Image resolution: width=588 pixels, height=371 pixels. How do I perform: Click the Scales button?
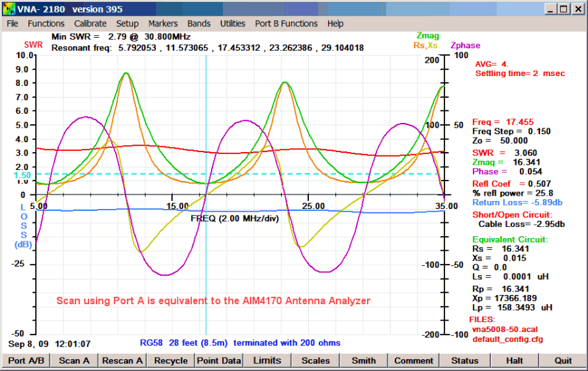coord(315,361)
